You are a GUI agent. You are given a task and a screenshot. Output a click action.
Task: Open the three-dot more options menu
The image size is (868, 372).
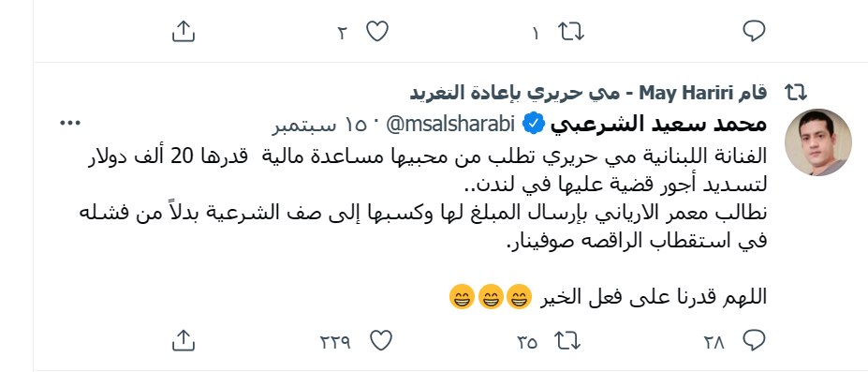click(70, 124)
